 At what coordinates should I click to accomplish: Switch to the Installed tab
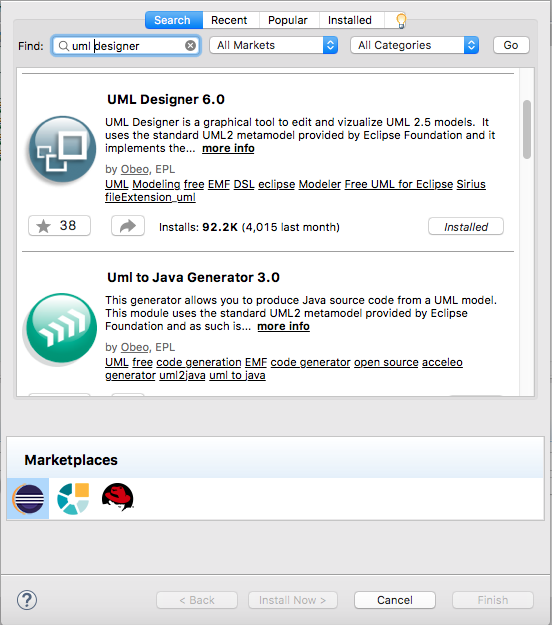pyautogui.click(x=350, y=20)
